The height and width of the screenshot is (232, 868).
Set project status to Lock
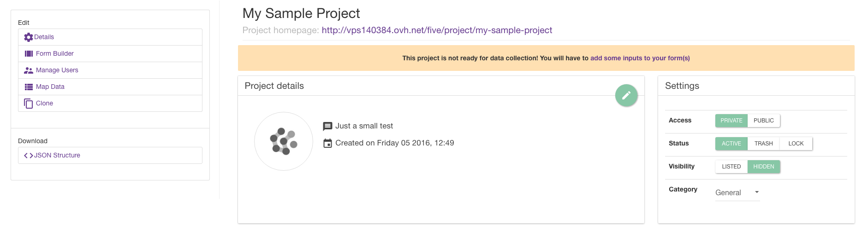(796, 144)
